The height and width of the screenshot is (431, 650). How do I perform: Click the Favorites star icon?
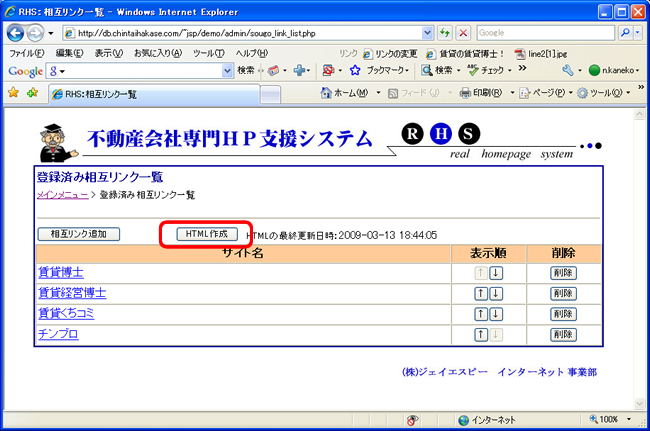[13, 93]
